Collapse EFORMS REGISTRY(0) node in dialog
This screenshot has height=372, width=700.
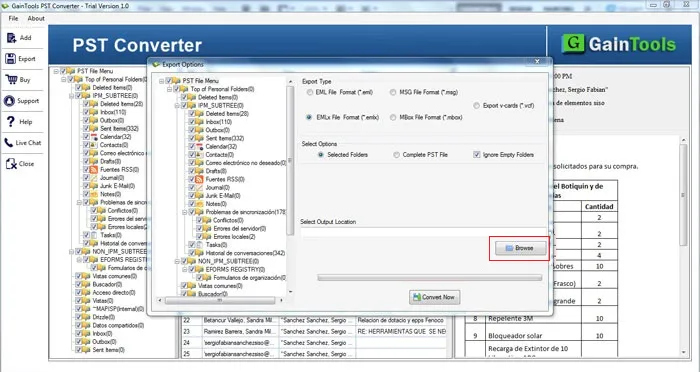click(x=185, y=270)
